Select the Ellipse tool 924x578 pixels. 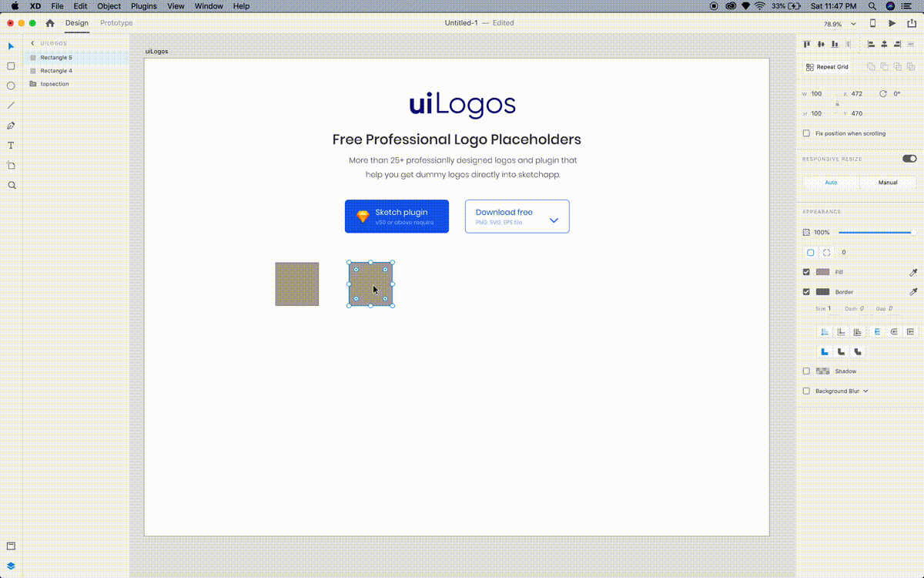pyautogui.click(x=10, y=85)
